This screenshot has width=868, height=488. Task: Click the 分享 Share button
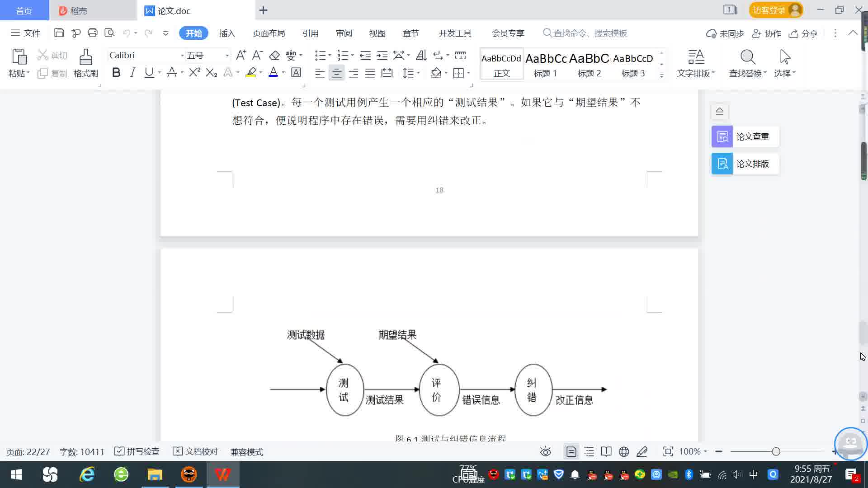pyautogui.click(x=803, y=33)
